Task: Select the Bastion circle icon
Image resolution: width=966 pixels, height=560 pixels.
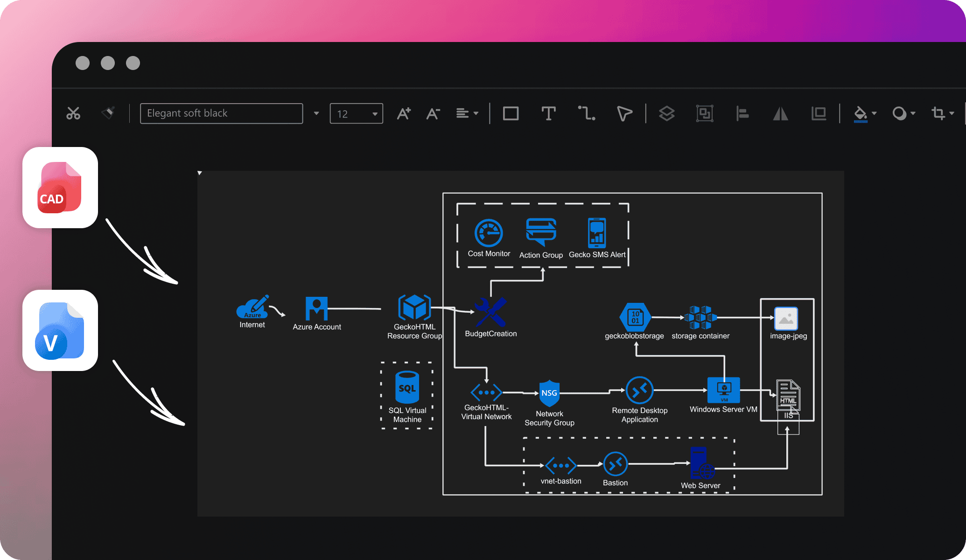Action: (x=616, y=464)
